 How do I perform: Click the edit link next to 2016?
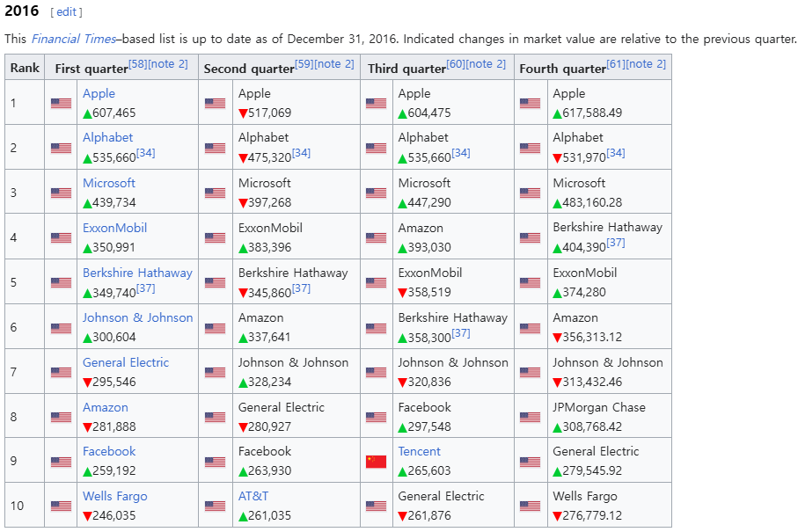click(x=66, y=12)
